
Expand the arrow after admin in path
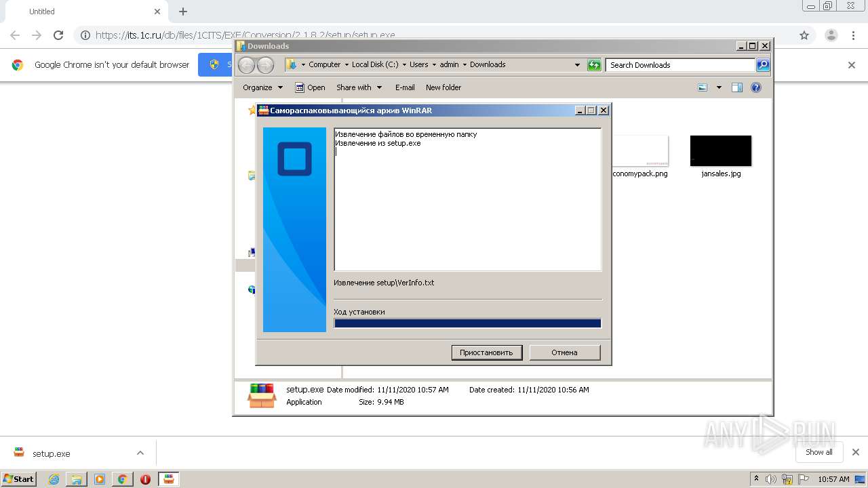pyautogui.click(x=465, y=65)
